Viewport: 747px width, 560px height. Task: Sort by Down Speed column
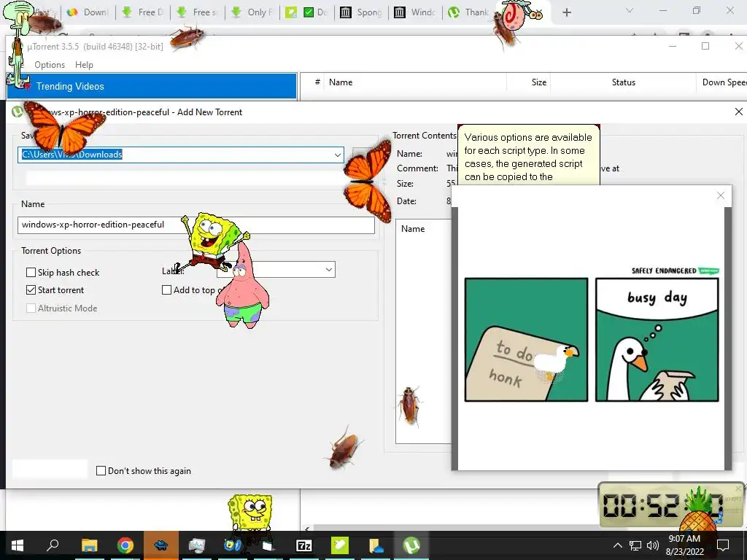click(x=723, y=82)
